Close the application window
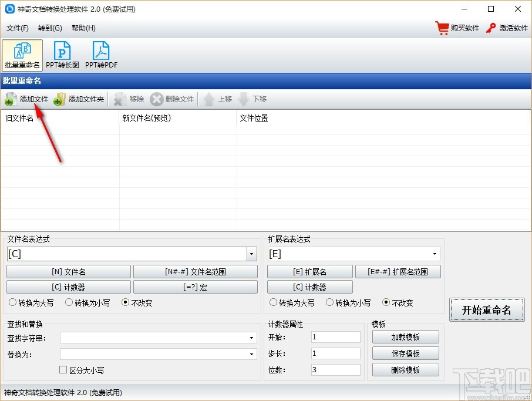This screenshot has width=532, height=401. point(518,9)
